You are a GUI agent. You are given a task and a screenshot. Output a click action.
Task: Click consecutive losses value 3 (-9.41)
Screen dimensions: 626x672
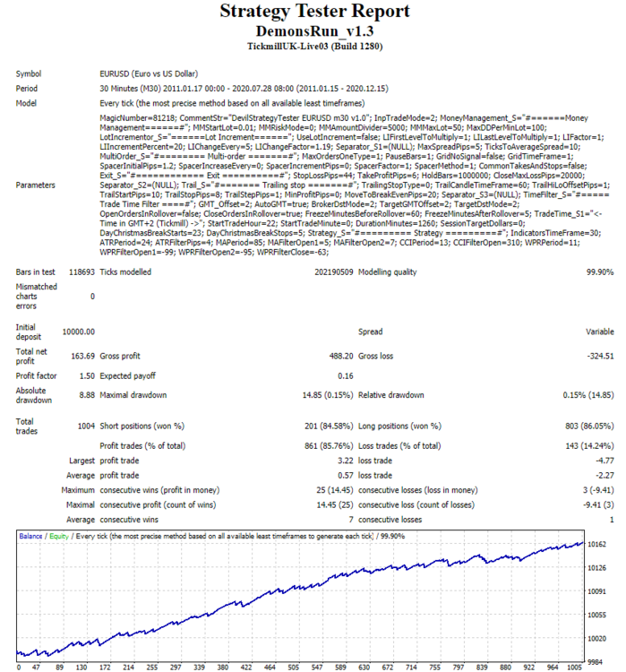click(x=598, y=490)
